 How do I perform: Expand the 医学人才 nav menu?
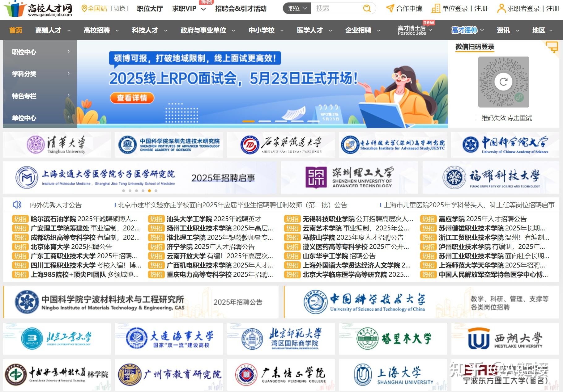tap(330, 30)
